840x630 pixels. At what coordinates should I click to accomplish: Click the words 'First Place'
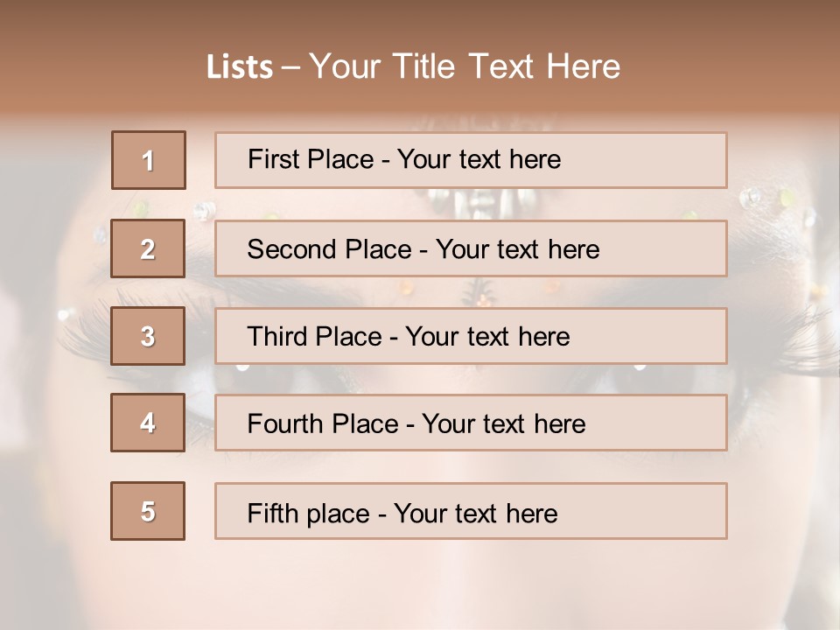(x=311, y=159)
